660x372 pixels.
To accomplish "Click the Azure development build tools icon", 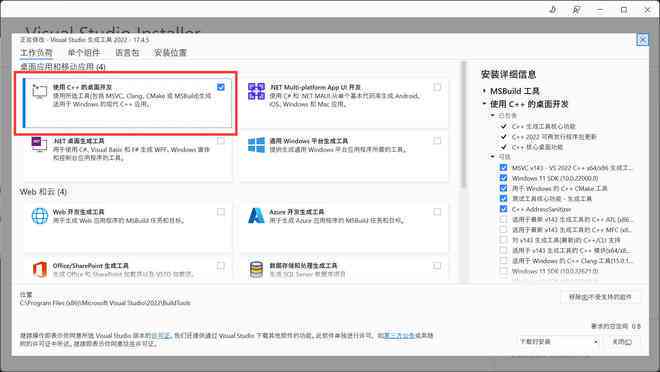I will [256, 215].
